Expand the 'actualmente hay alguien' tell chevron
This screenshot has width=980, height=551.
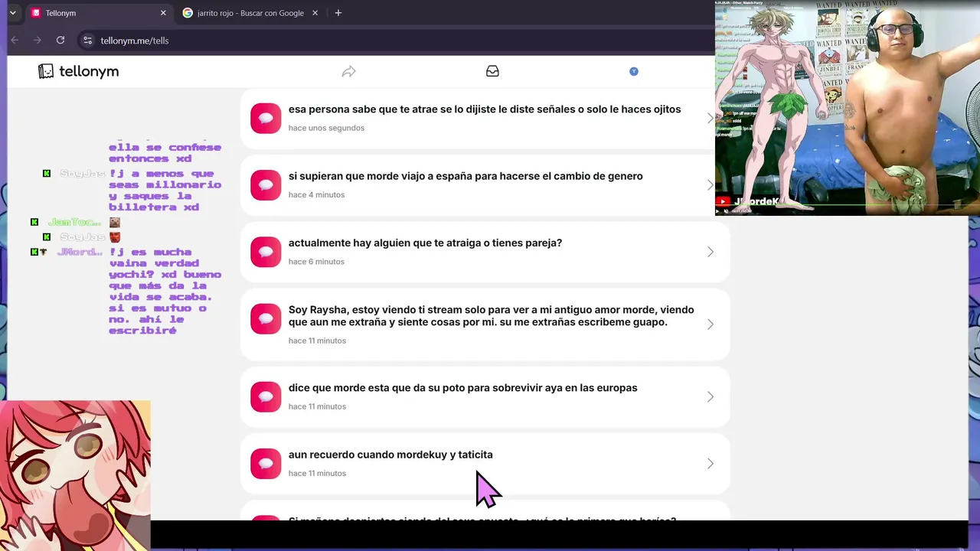[x=710, y=252]
